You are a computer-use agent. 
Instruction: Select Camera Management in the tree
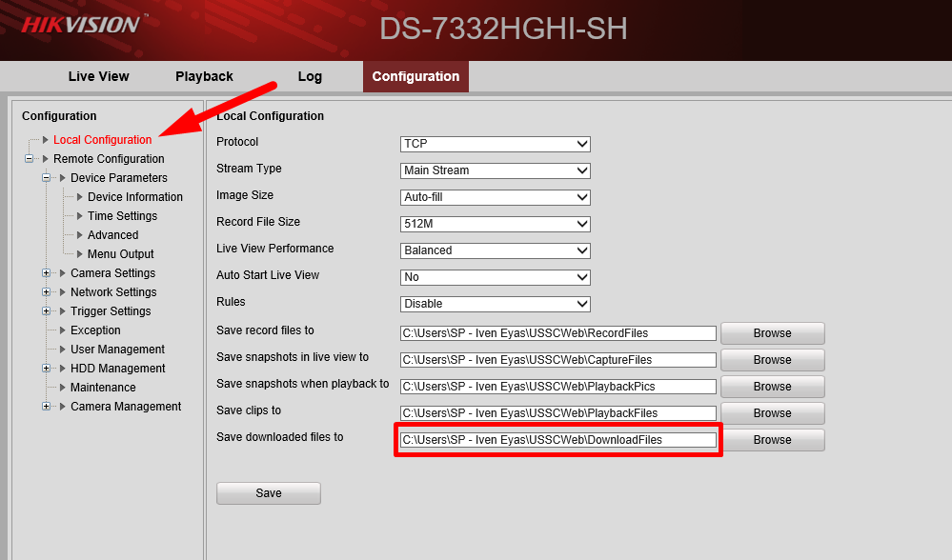pos(126,407)
